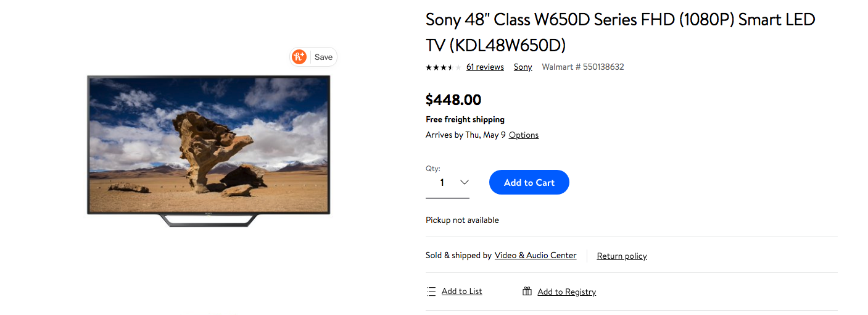Click the orange Honey icon on image
The height and width of the screenshot is (315, 868).
coord(299,57)
